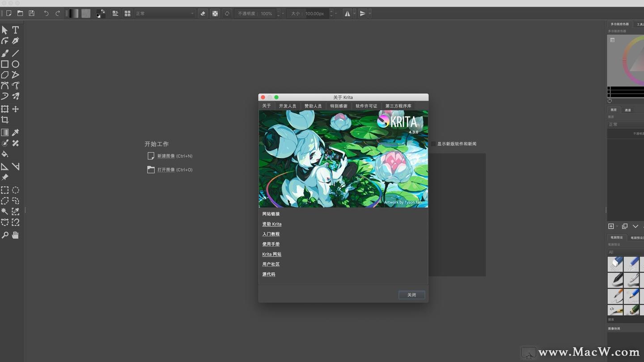Move layer down using chevron icon
Screen dimensions: 644x362
click(x=636, y=227)
